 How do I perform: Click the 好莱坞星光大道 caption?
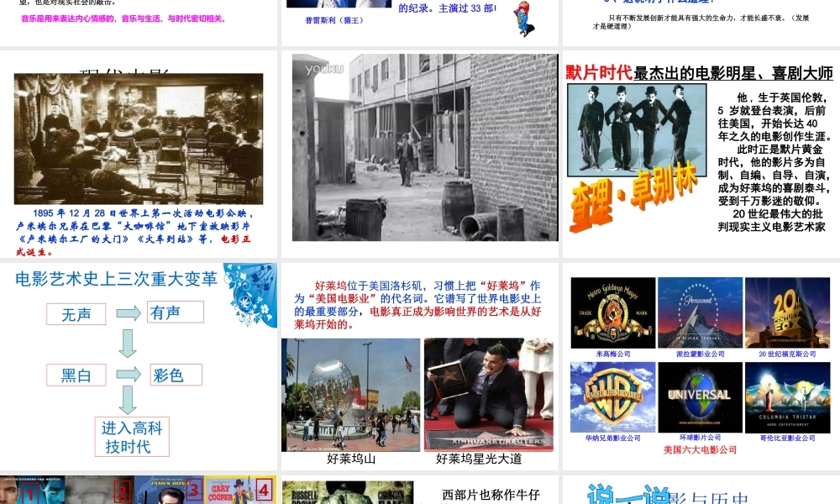coord(479,459)
